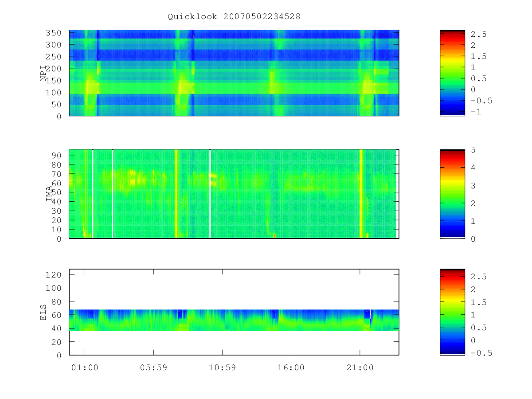
Task: Click the 16:00 time tick label
Action: tap(291, 368)
